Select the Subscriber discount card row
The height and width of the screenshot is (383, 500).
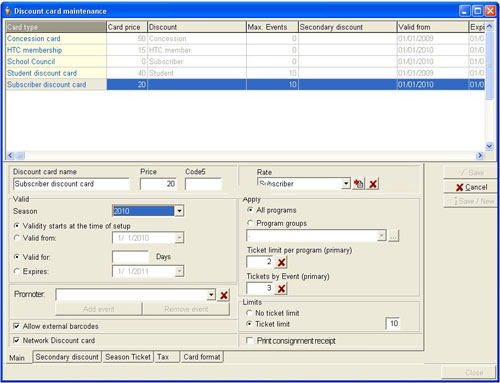click(x=245, y=85)
